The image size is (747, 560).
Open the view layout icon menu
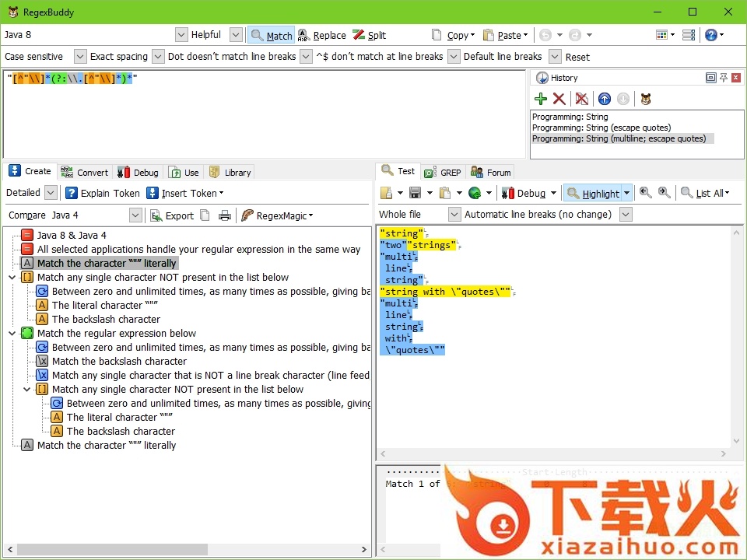tap(665, 35)
